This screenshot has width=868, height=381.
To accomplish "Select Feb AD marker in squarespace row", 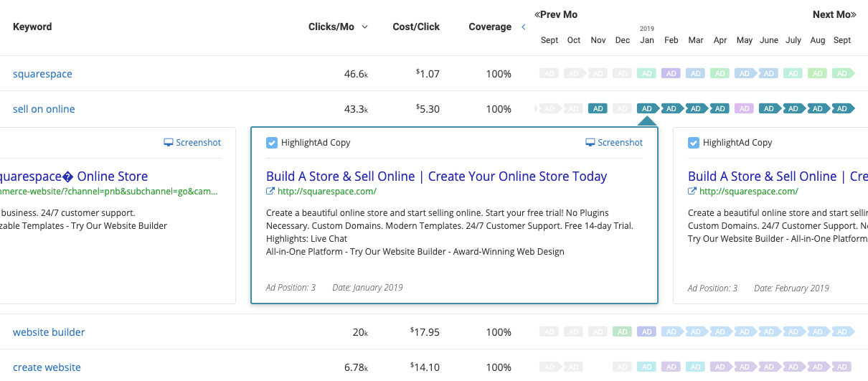I will point(671,74).
